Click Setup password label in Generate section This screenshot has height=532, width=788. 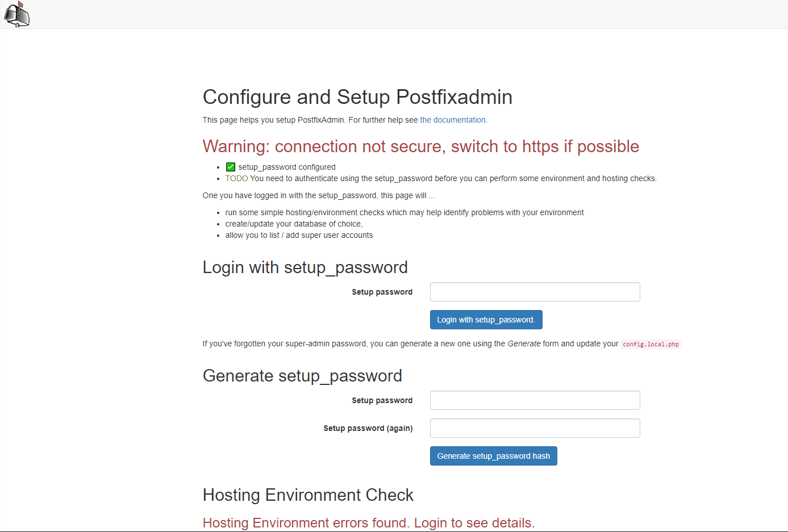(x=382, y=400)
